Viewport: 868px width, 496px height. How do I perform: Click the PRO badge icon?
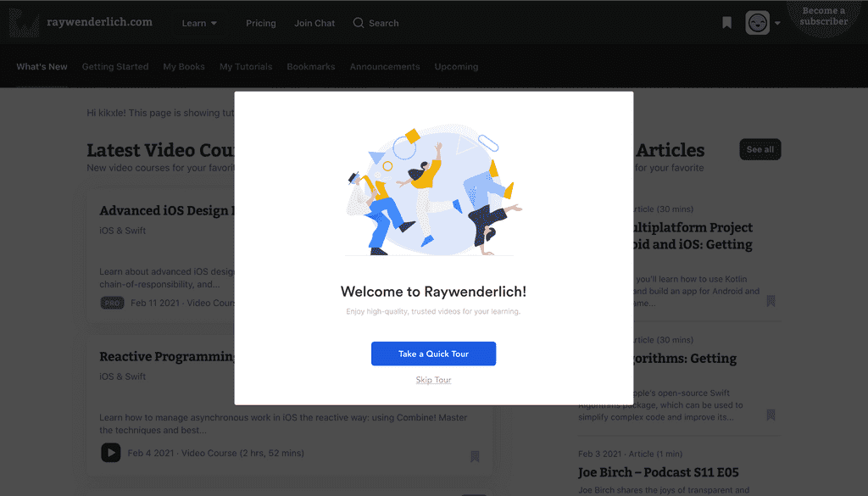[113, 303]
